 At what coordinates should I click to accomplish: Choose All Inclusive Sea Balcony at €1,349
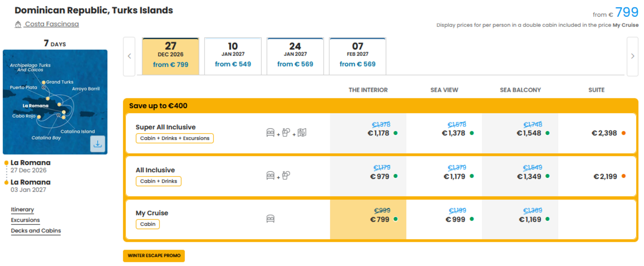pyautogui.click(x=520, y=176)
